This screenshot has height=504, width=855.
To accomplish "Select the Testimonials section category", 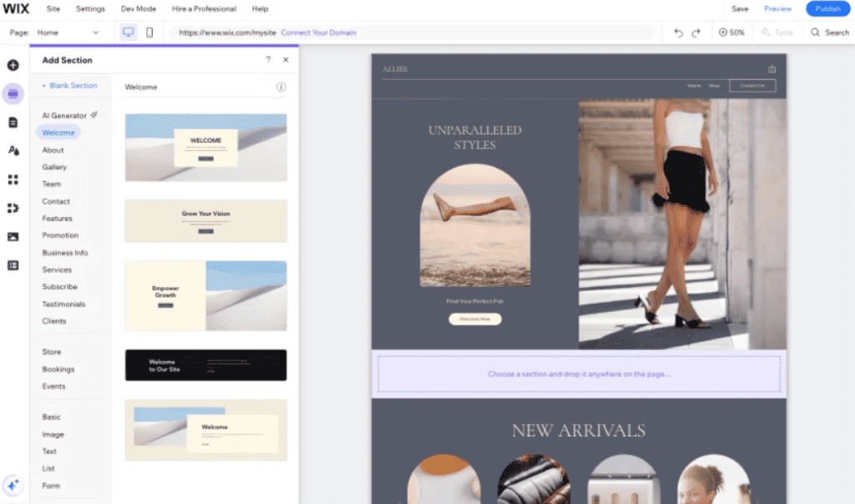I will coord(63,304).
